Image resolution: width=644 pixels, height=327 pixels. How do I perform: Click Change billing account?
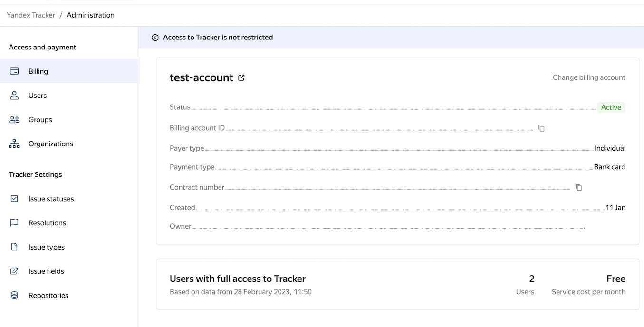click(x=589, y=77)
